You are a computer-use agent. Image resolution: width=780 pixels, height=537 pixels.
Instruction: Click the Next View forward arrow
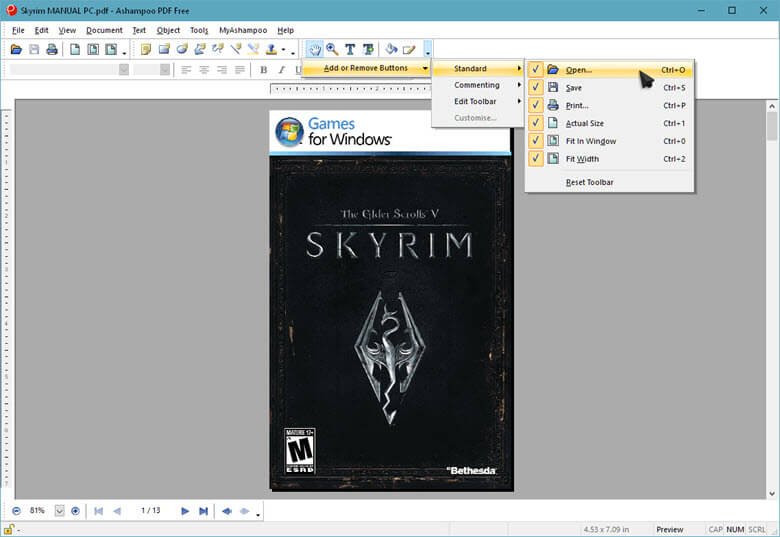[244, 511]
